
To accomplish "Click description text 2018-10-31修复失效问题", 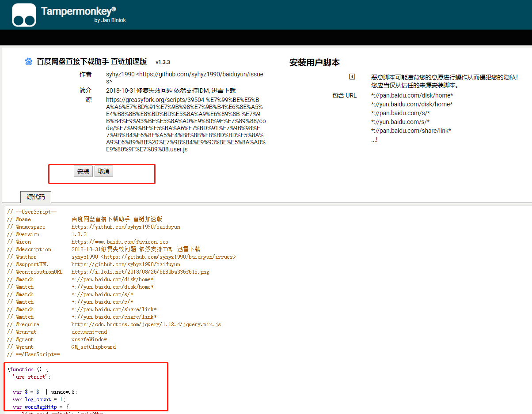I will (171, 90).
